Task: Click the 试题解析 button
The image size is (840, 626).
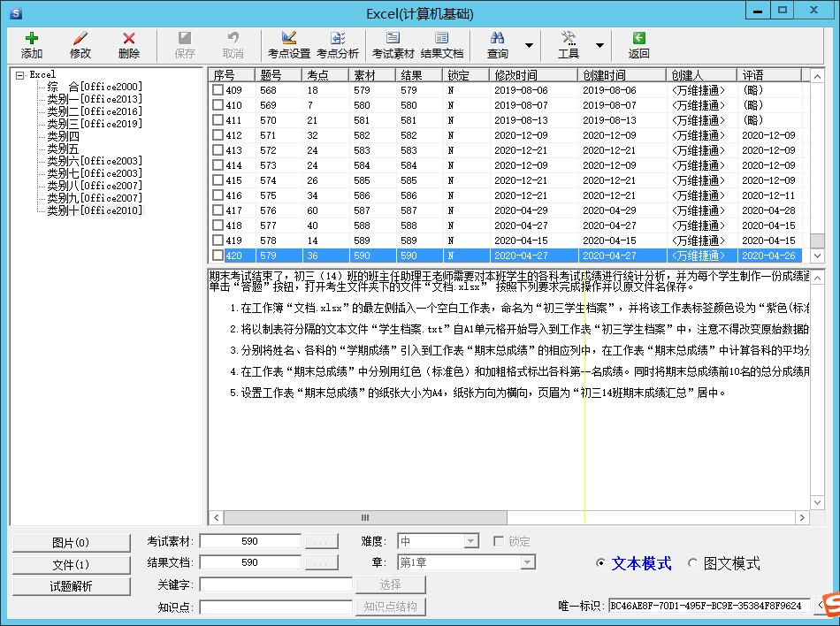Action: pos(72,586)
